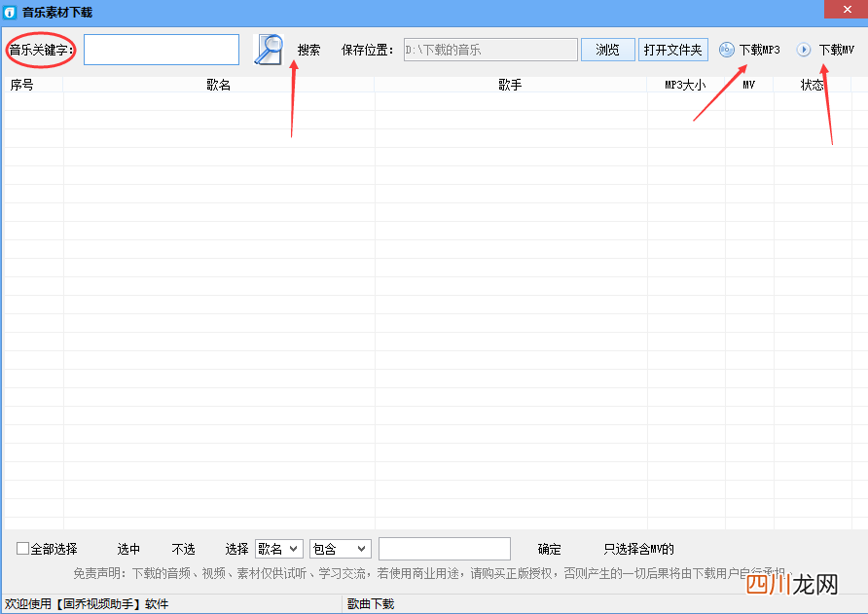Click the 浏览 button
The width and height of the screenshot is (868, 614).
click(608, 50)
